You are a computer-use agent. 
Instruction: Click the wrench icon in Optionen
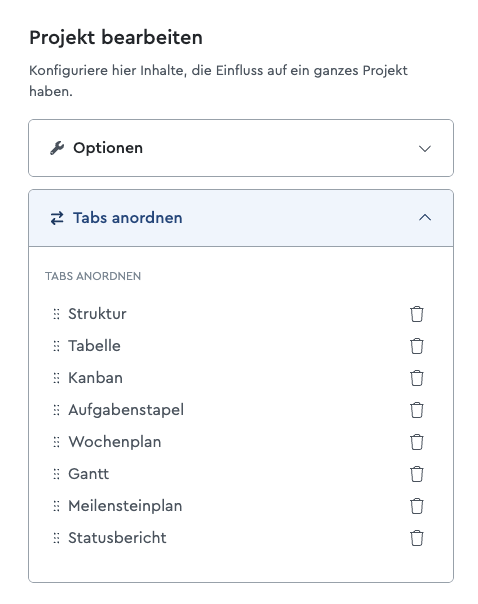coord(57,148)
